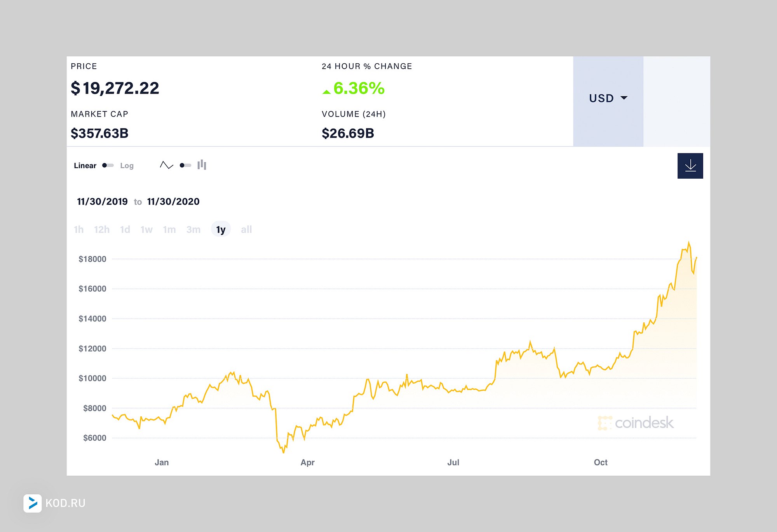
Task: Toggle the Linear/Log scale switch
Action: (108, 165)
